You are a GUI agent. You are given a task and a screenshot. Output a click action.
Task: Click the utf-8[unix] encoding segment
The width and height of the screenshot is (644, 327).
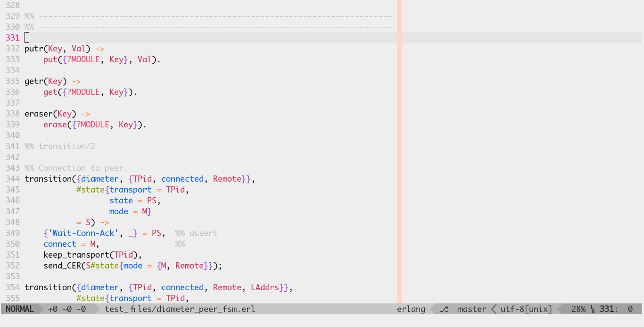coord(527,309)
